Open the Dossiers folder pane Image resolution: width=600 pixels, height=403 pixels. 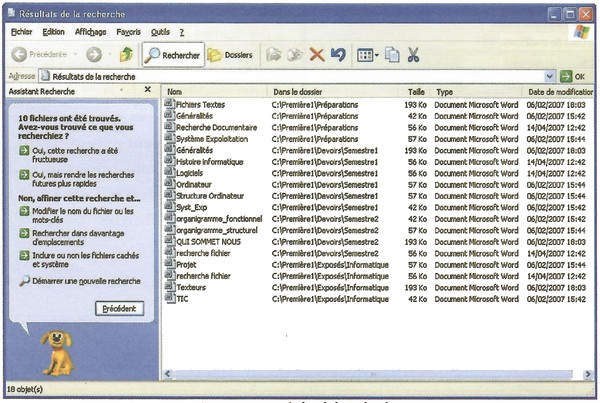(x=230, y=55)
